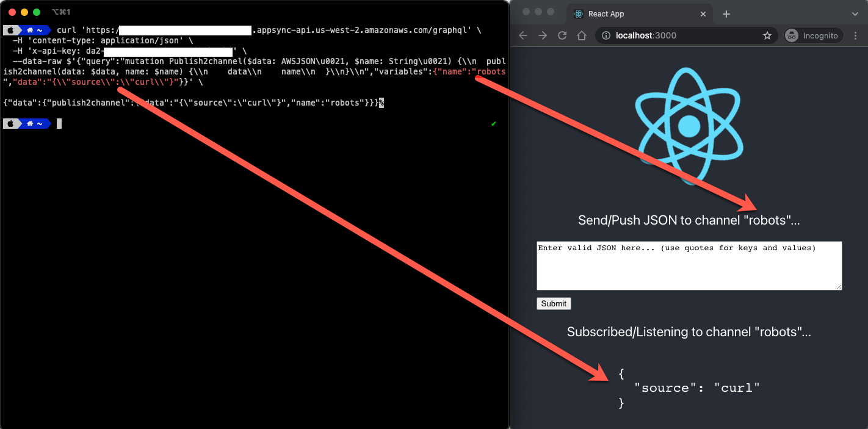868x429 pixels.
Task: Click the terminal close button
Action: 12,12
